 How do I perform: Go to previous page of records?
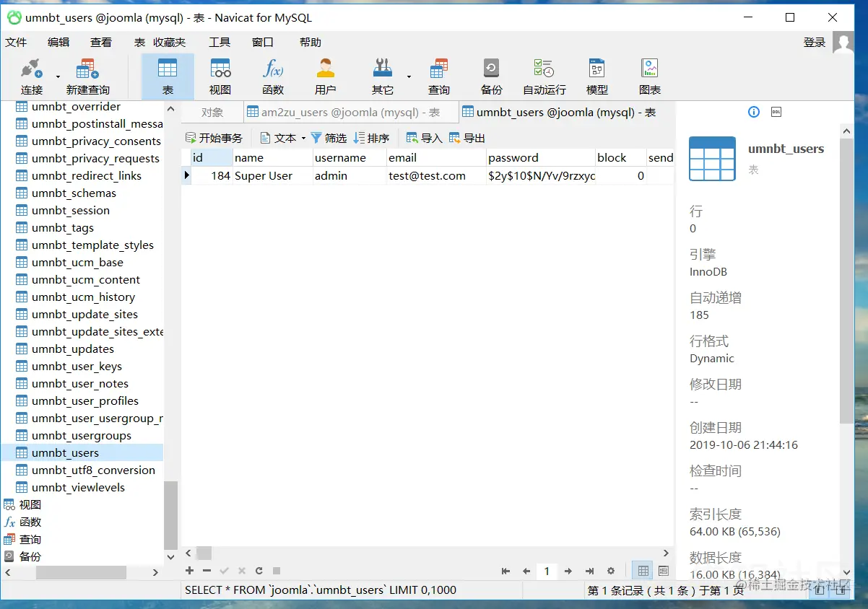click(x=526, y=571)
